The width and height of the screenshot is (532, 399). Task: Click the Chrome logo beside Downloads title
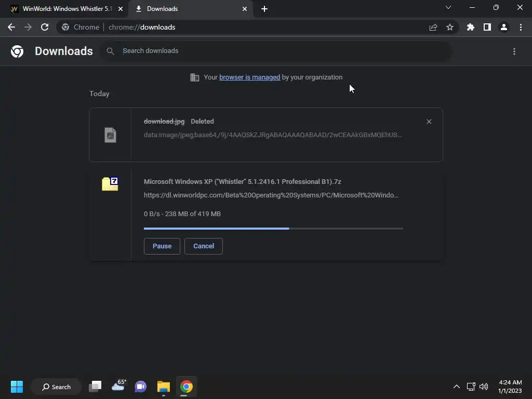pyautogui.click(x=17, y=51)
